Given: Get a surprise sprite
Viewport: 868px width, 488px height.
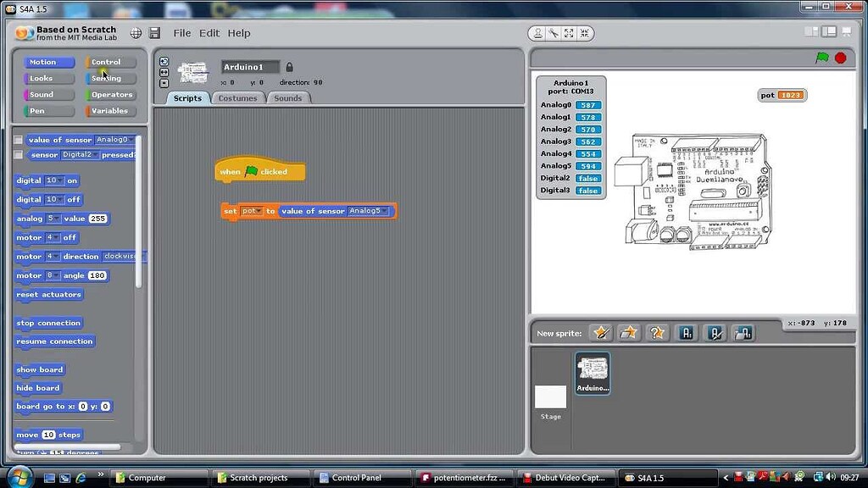Looking at the screenshot, I should click(657, 332).
